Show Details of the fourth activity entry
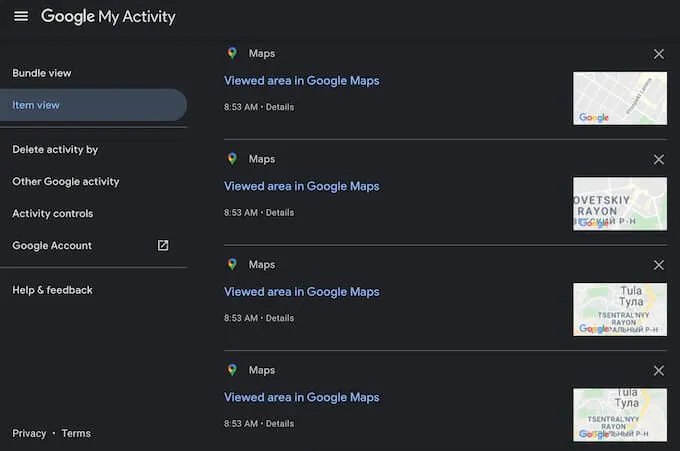Image resolution: width=680 pixels, height=451 pixels. [x=280, y=424]
